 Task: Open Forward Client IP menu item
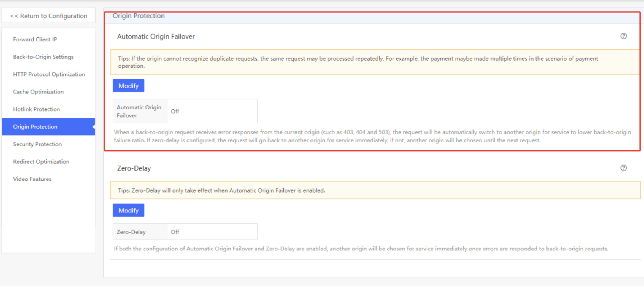[x=35, y=39]
